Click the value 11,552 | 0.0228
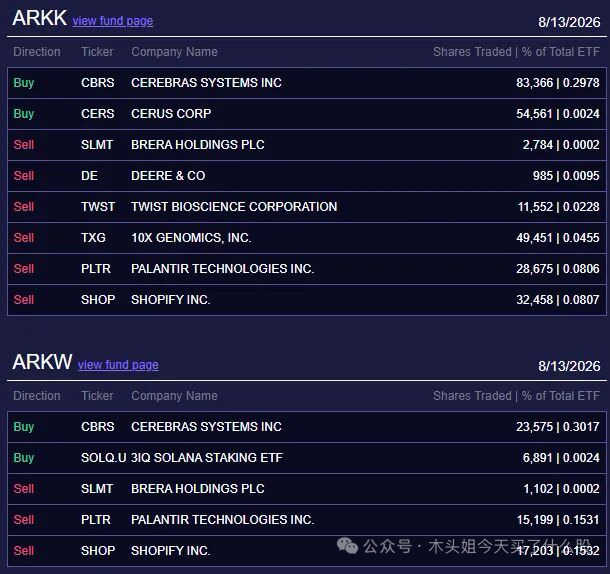 [558, 207]
